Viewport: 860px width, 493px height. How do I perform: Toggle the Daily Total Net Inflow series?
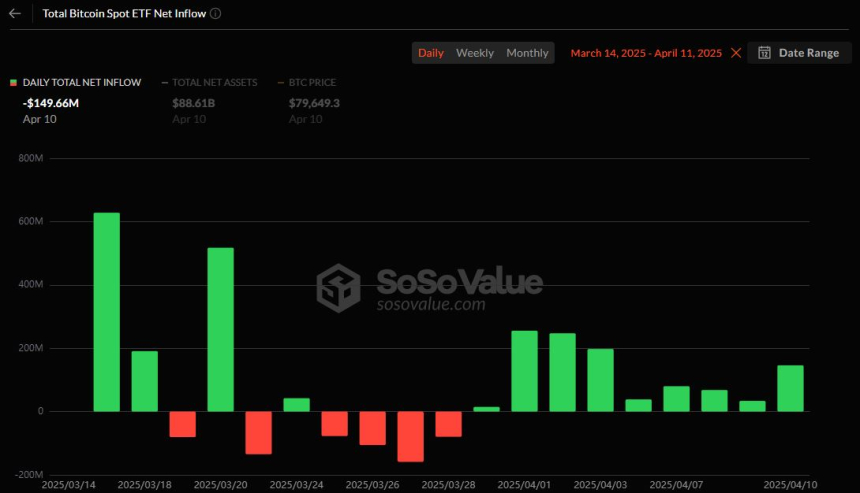[x=82, y=82]
